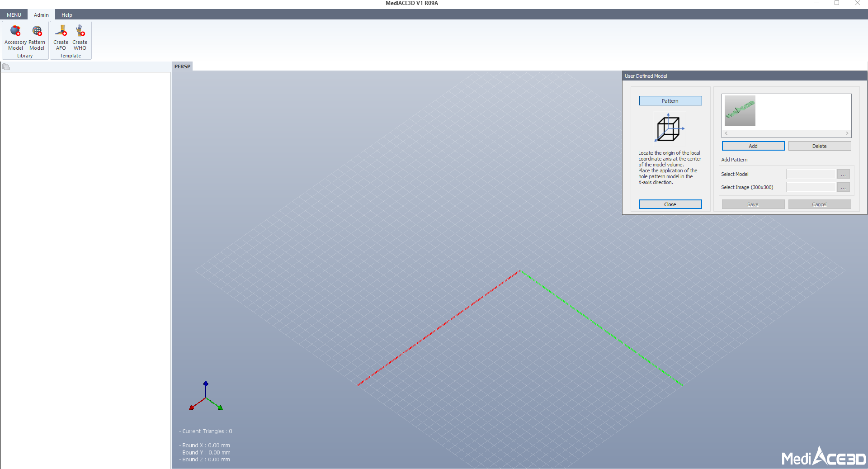The image size is (868, 469).
Task: Cancel the Add Pattern form
Action: [x=819, y=204]
